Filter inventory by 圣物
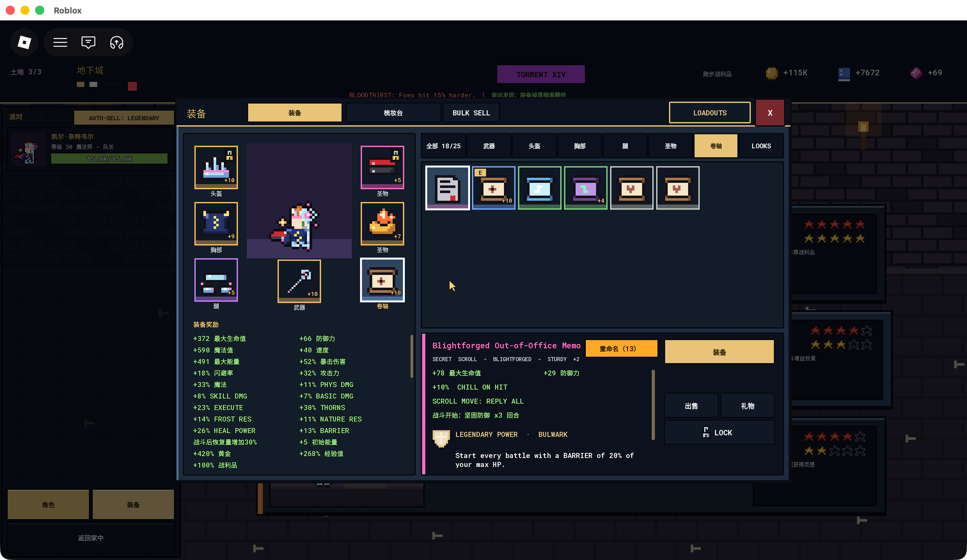 (670, 146)
